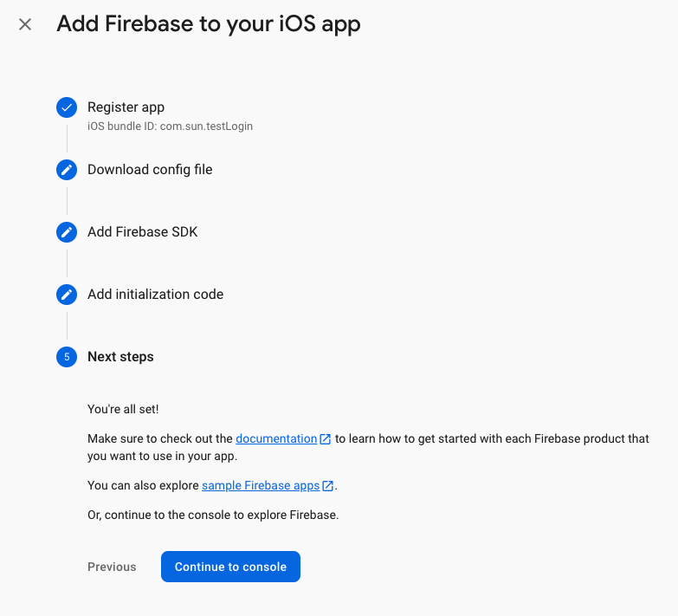This screenshot has width=678, height=616.
Task: Close the Add Firebase setup dialog
Action: (x=25, y=24)
